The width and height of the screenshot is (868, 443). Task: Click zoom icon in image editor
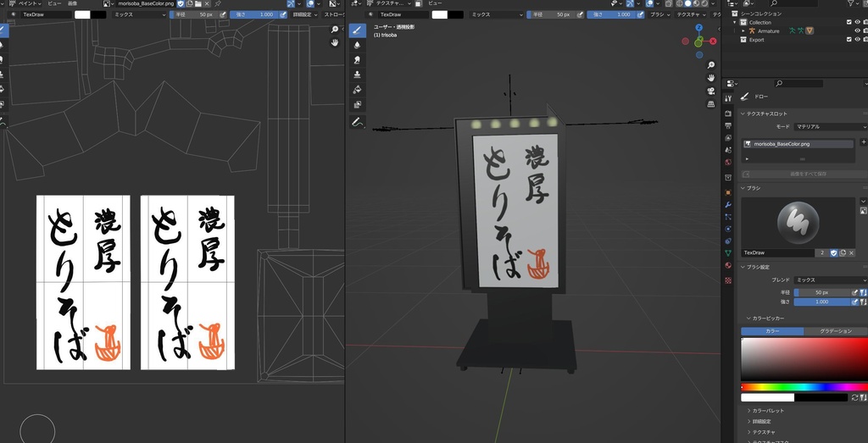335,30
